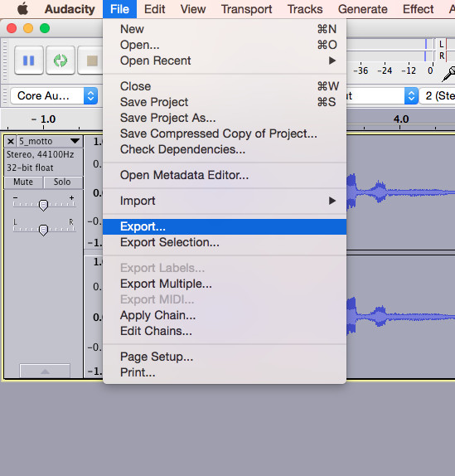This screenshot has height=476, width=455.
Task: Select Print... menu item
Action: tap(225, 372)
